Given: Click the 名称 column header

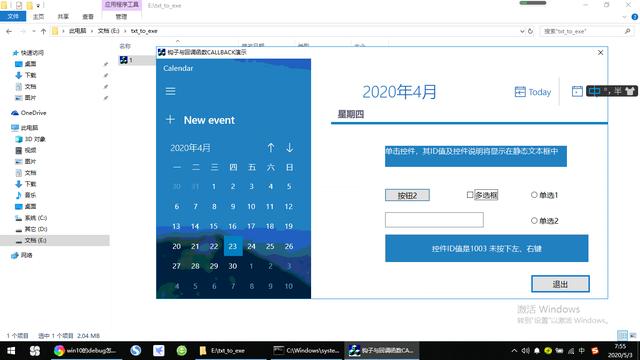Looking at the screenshot, I should click(x=125, y=46).
